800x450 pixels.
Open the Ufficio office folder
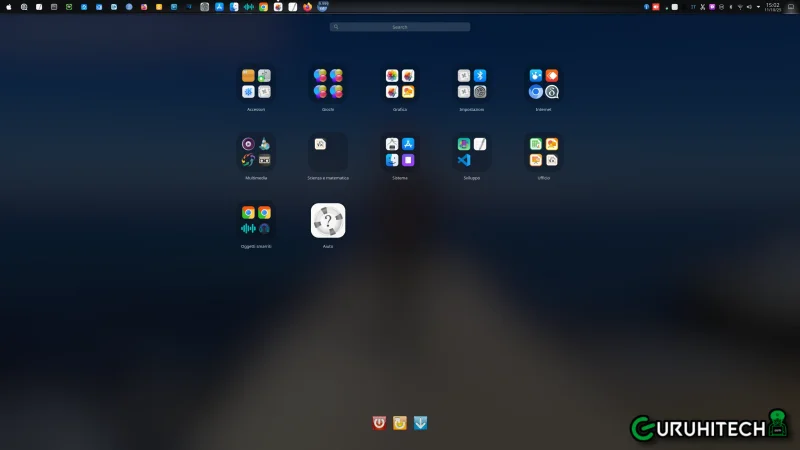click(x=543, y=152)
